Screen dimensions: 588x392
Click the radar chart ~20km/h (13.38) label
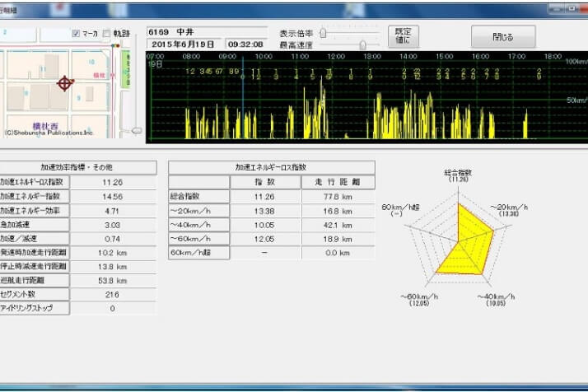(x=509, y=210)
